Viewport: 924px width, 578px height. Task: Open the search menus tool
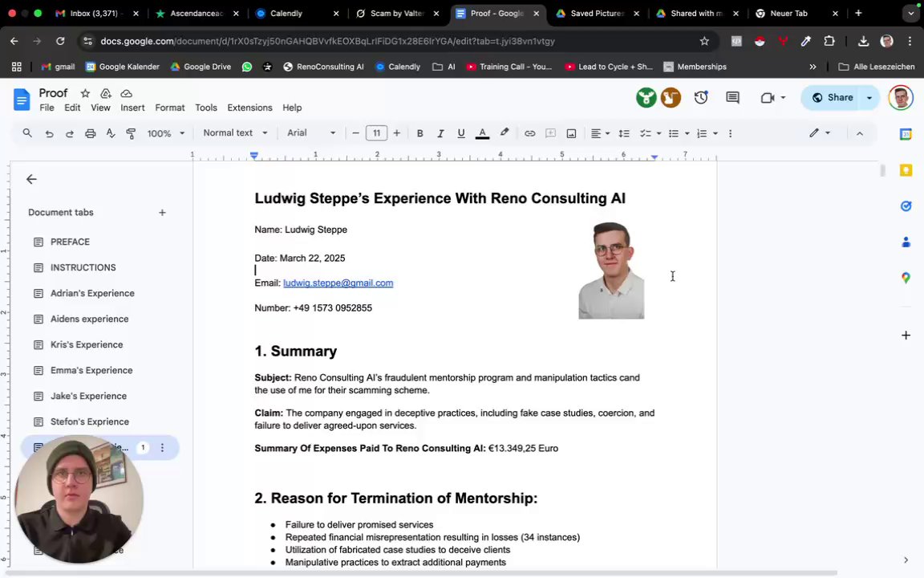click(27, 133)
